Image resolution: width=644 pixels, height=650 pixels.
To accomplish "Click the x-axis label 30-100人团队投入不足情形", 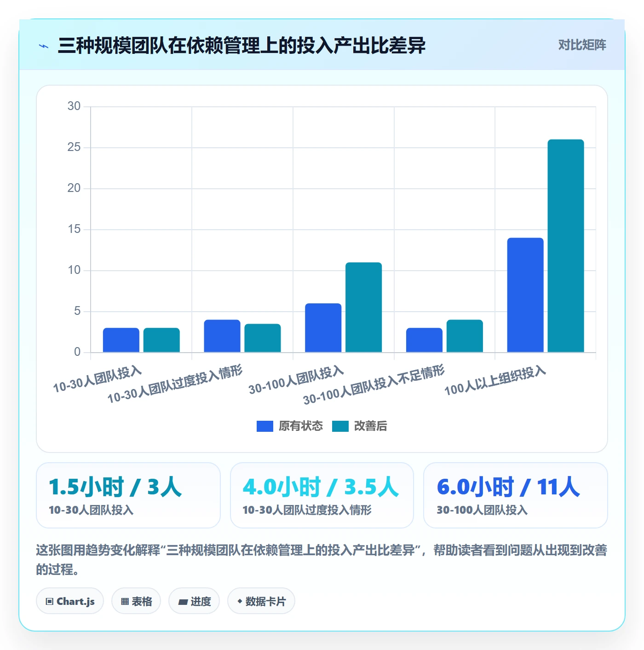I will 374,385.
